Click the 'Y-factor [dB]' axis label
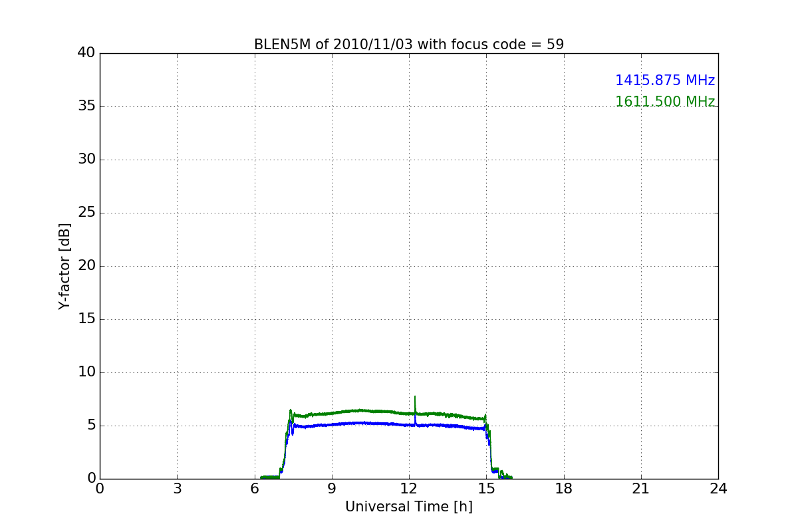Image resolution: width=798 pixels, height=532 pixels. click(x=65, y=266)
